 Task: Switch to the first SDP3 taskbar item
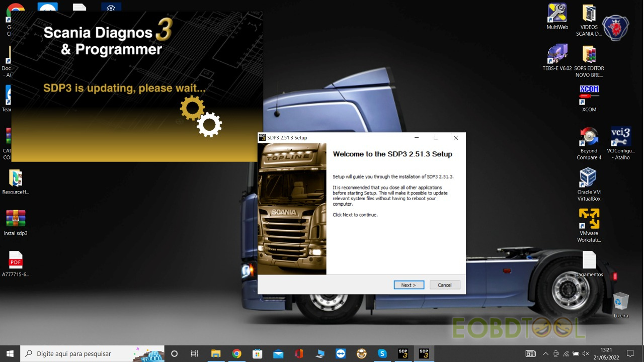point(403,353)
